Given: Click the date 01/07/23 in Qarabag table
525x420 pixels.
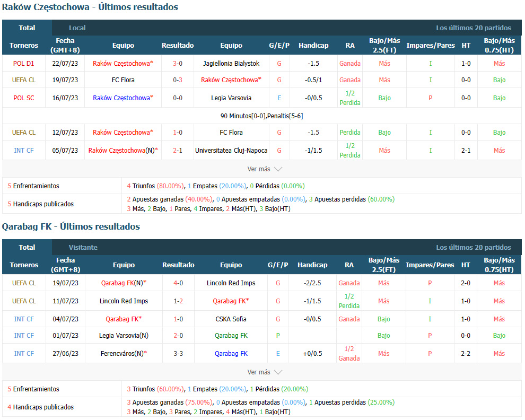Looking at the screenshot, I should pos(66,335).
